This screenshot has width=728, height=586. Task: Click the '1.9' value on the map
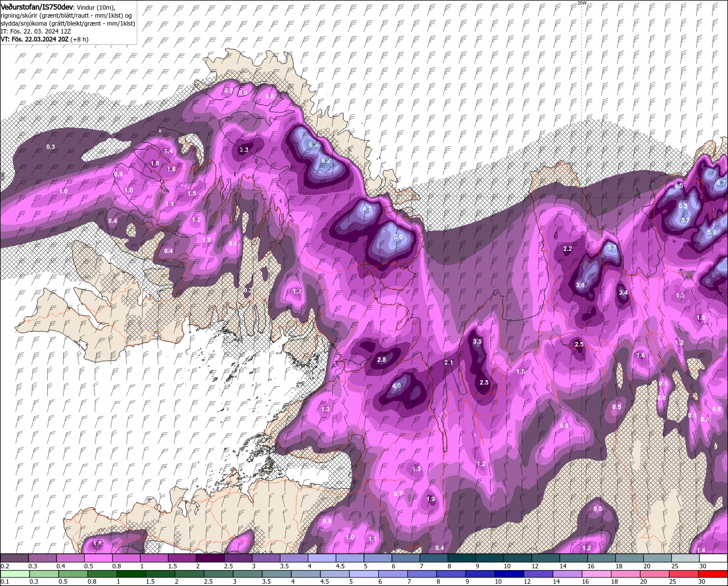(x=431, y=499)
